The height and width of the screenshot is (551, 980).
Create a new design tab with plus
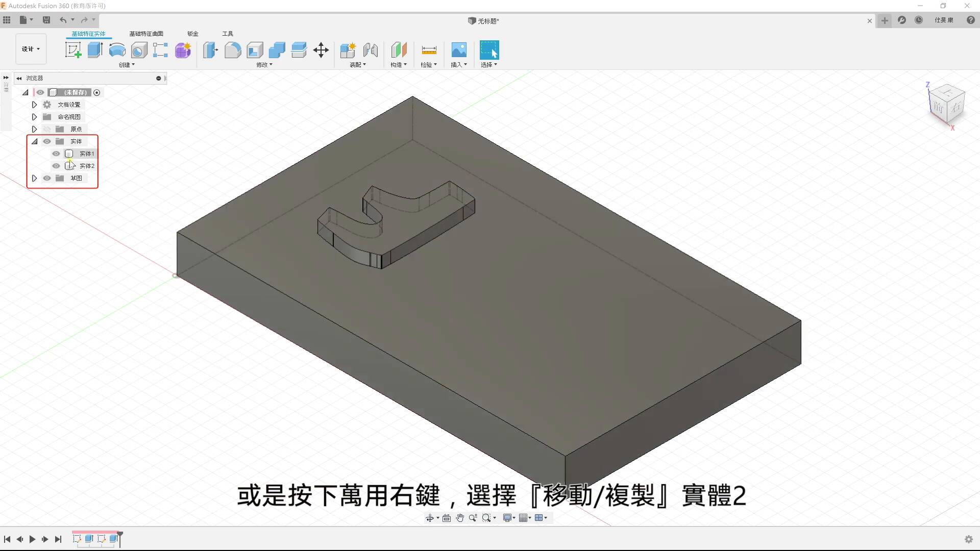tap(885, 20)
